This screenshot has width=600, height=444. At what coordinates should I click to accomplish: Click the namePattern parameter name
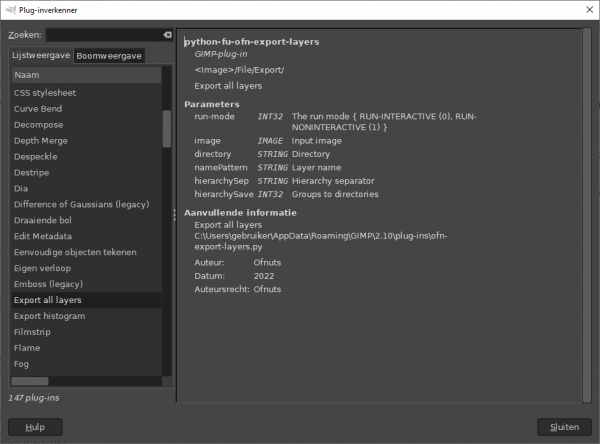coord(221,168)
